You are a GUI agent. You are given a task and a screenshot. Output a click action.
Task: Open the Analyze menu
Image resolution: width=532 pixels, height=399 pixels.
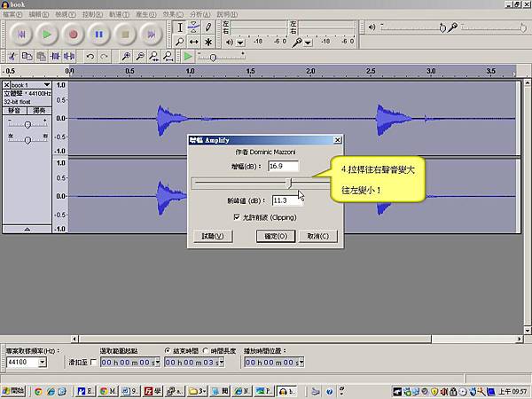(199, 14)
